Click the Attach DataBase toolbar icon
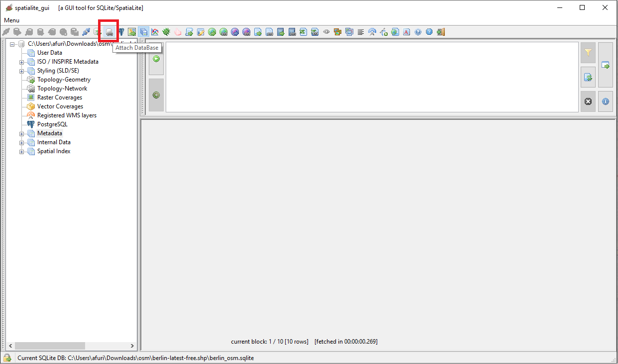Image resolution: width=618 pixels, height=364 pixels. coord(109,32)
